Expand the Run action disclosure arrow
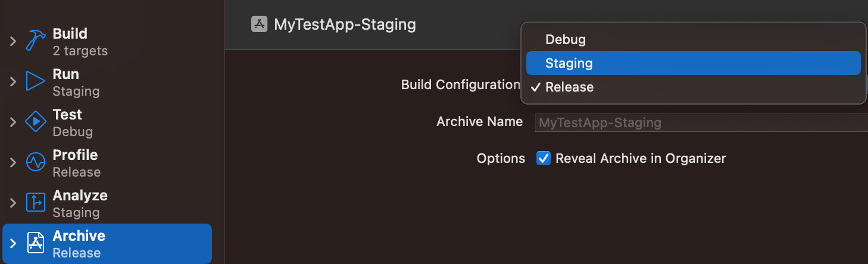The image size is (868, 264). 13,81
